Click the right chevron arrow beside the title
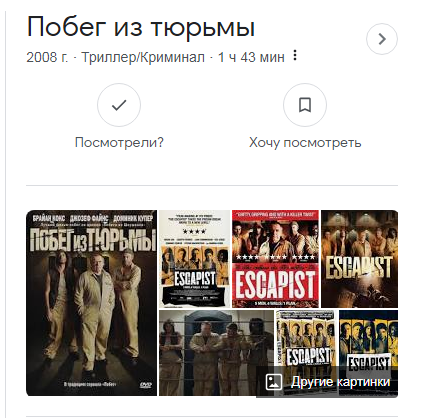Screen dimensions: 434x418 pyautogui.click(x=382, y=39)
